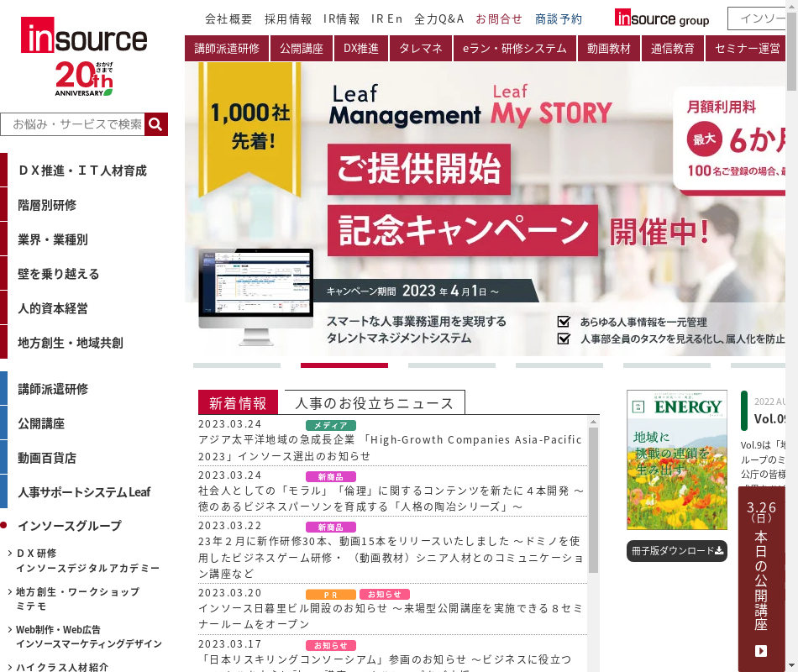Open インソースグループ heading link
This screenshot has height=672, width=798.
(70, 526)
